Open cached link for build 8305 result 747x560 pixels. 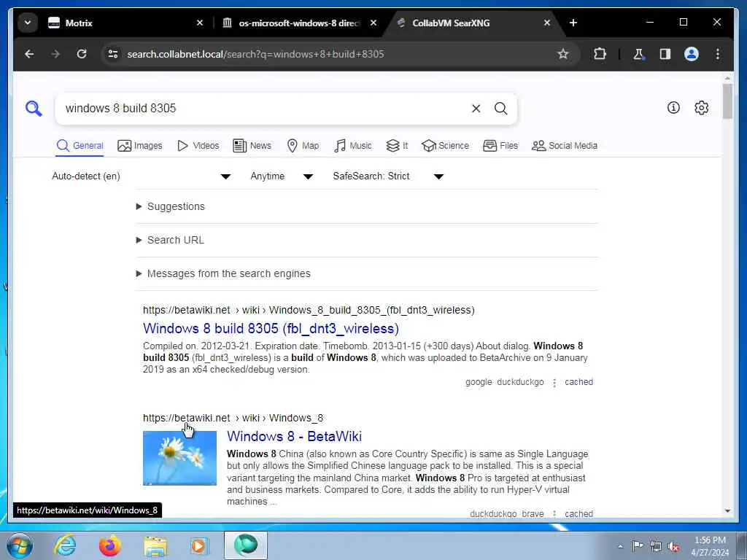tap(578, 382)
